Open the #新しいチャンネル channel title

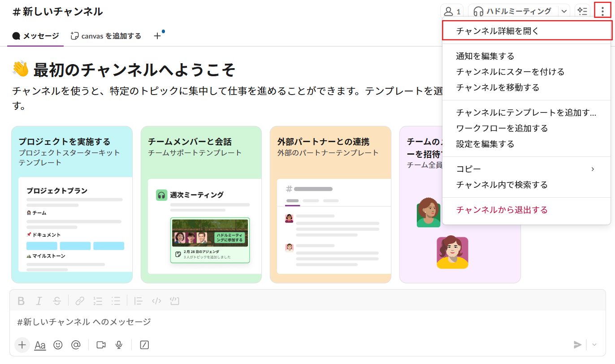click(58, 12)
